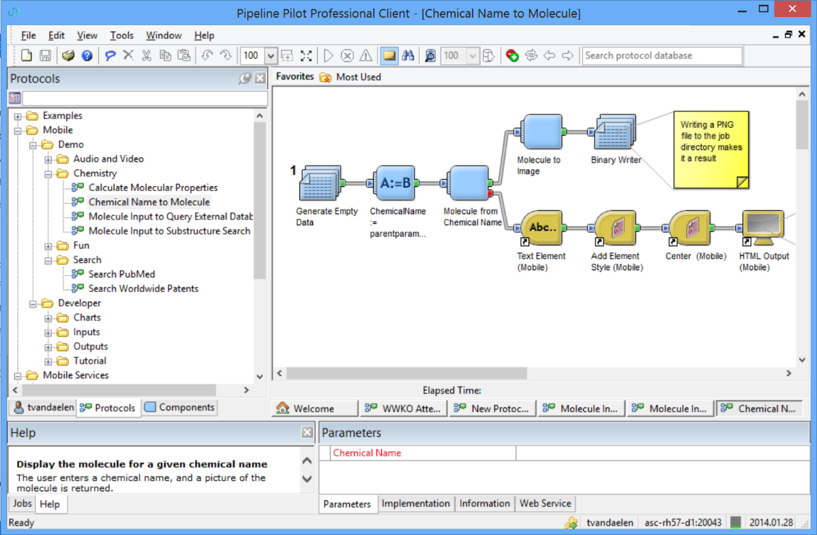Click the Most Used link

pos(358,77)
